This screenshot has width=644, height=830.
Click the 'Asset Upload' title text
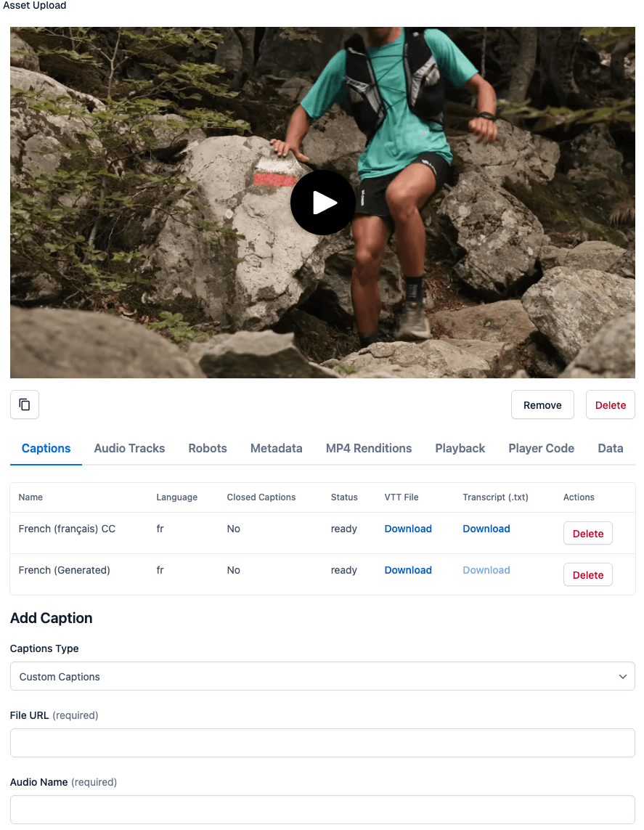click(x=34, y=5)
